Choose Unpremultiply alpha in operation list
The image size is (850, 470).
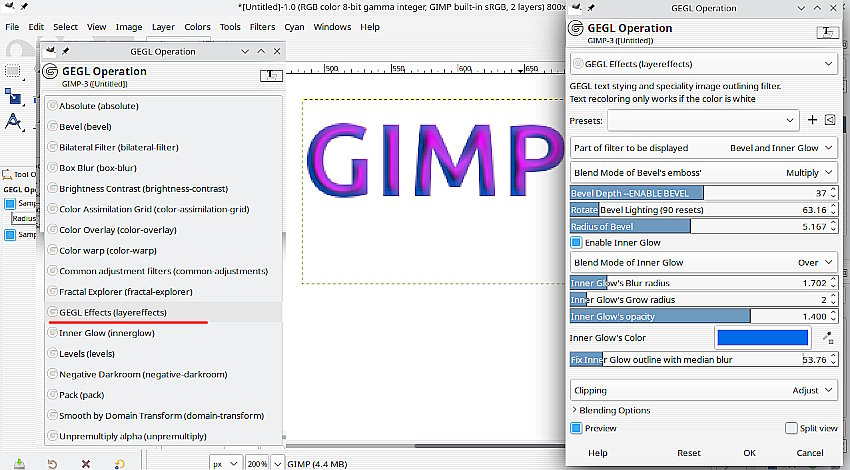pyautogui.click(x=163, y=436)
